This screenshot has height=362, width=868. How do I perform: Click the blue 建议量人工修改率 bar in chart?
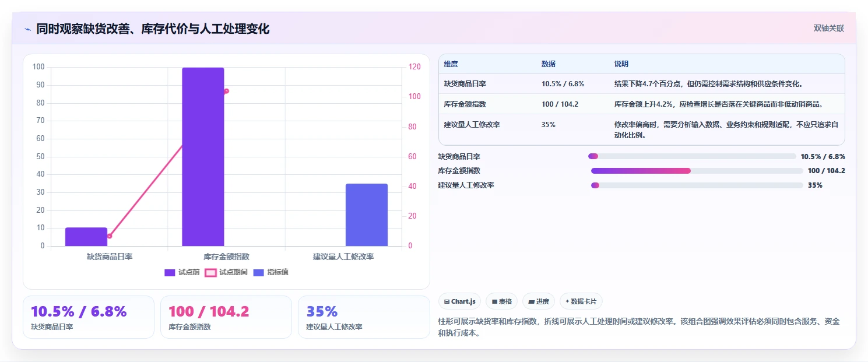[x=367, y=215]
